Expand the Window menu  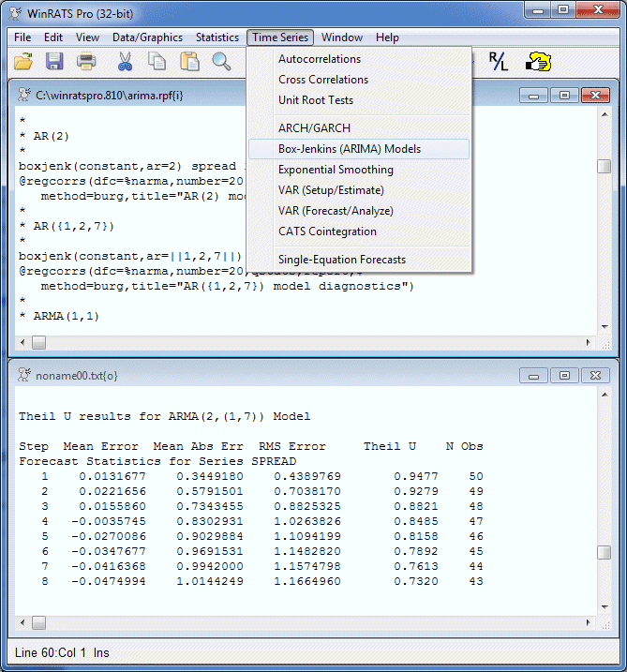click(341, 37)
